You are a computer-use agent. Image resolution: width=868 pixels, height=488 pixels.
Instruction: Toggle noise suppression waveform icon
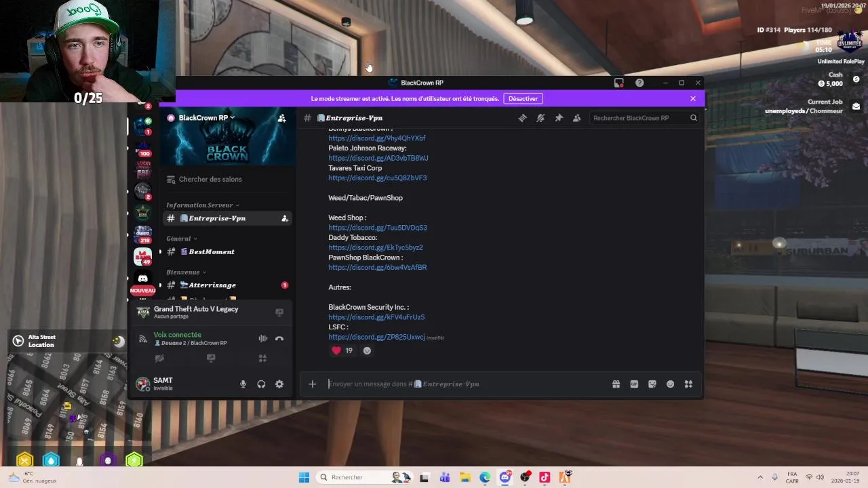pos(262,338)
